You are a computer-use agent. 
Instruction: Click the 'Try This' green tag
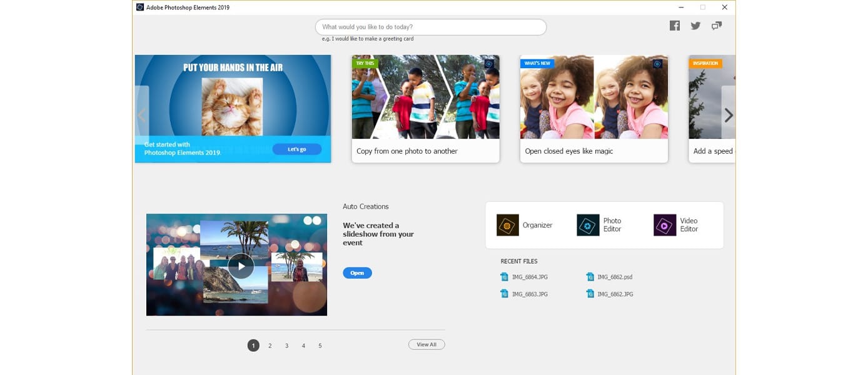pyautogui.click(x=365, y=63)
